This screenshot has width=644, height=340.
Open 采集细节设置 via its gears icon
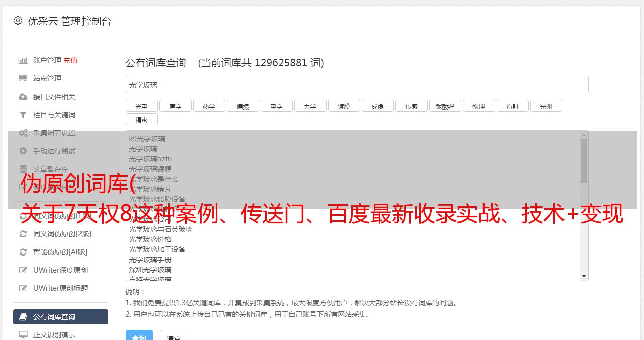23,133
